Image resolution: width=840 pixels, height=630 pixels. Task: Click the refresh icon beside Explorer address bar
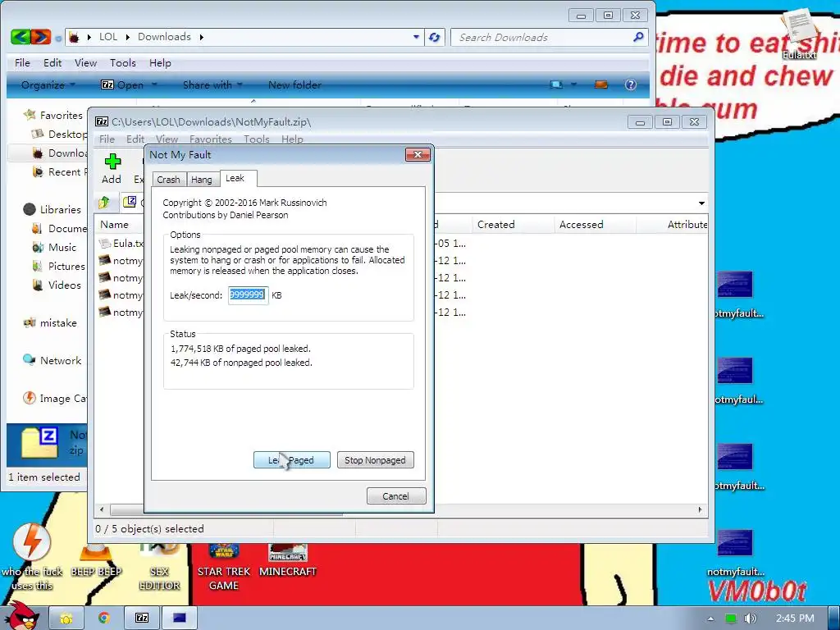[x=435, y=37]
